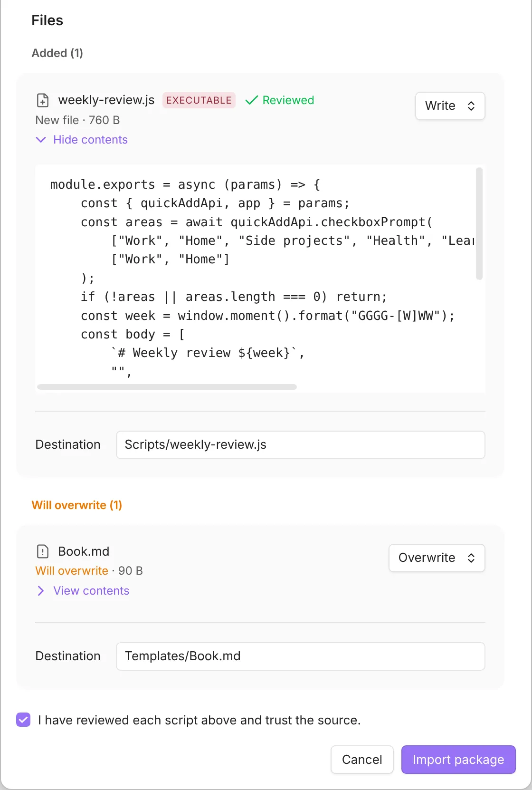The width and height of the screenshot is (532, 790).
Task: Click the 'Will overwrite · 90 B' label
Action: click(x=89, y=571)
